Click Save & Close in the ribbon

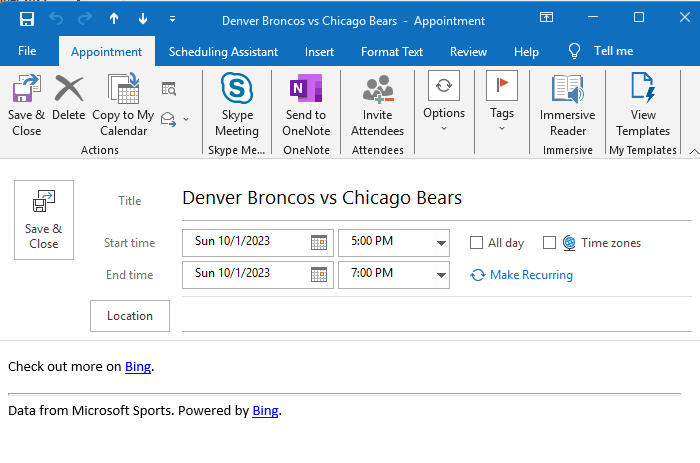pos(26,106)
